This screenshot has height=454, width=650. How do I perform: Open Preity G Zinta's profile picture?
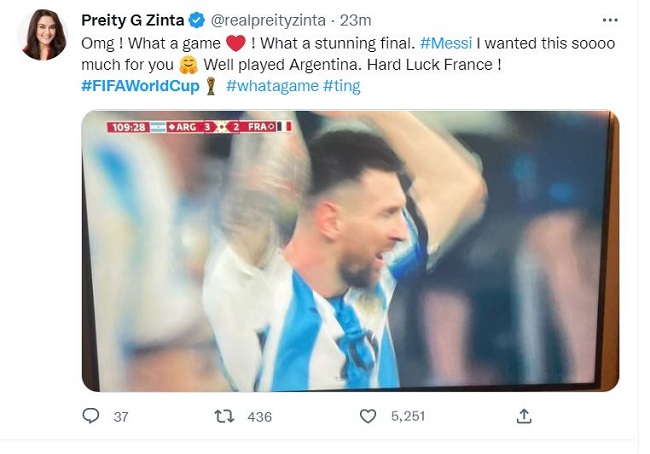click(42, 35)
